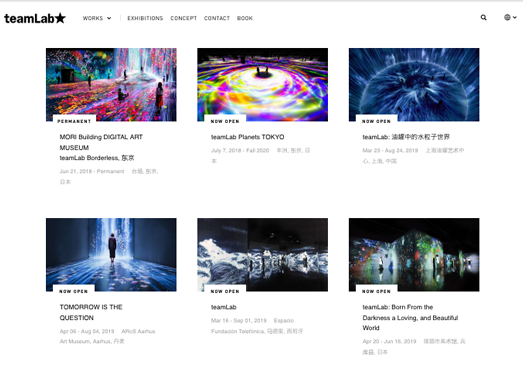
Task: Open the search magnifier icon
Action: [483, 18]
